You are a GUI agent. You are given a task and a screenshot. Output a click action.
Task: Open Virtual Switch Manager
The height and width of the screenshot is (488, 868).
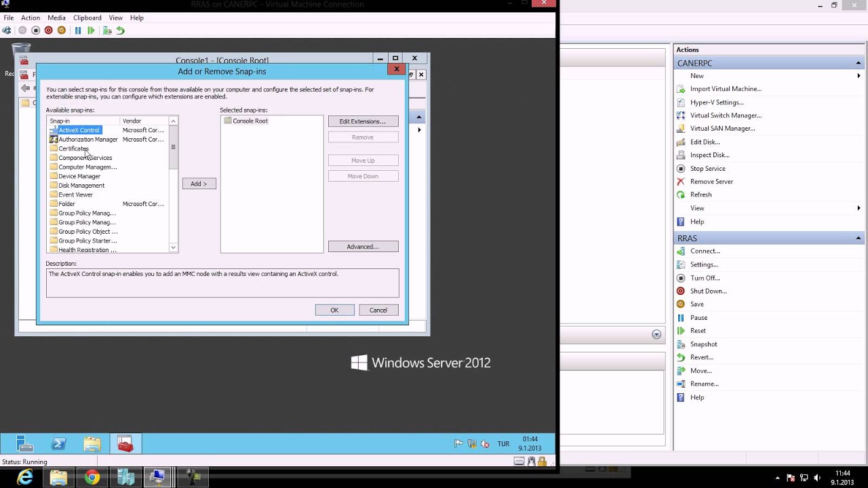pyautogui.click(x=726, y=115)
